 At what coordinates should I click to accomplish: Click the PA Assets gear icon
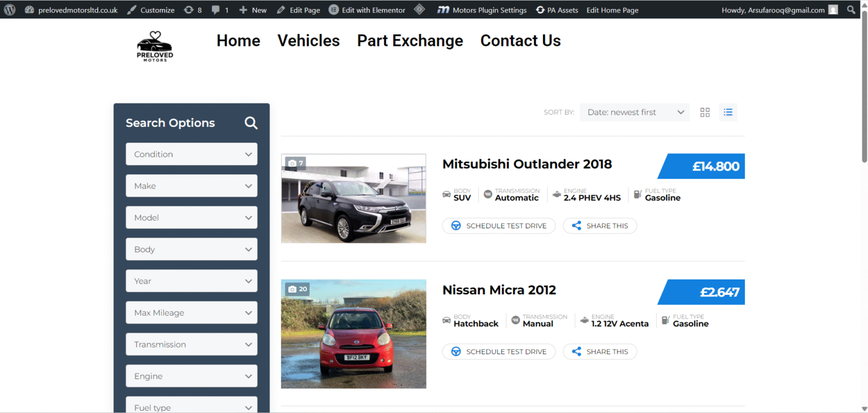[x=541, y=9]
